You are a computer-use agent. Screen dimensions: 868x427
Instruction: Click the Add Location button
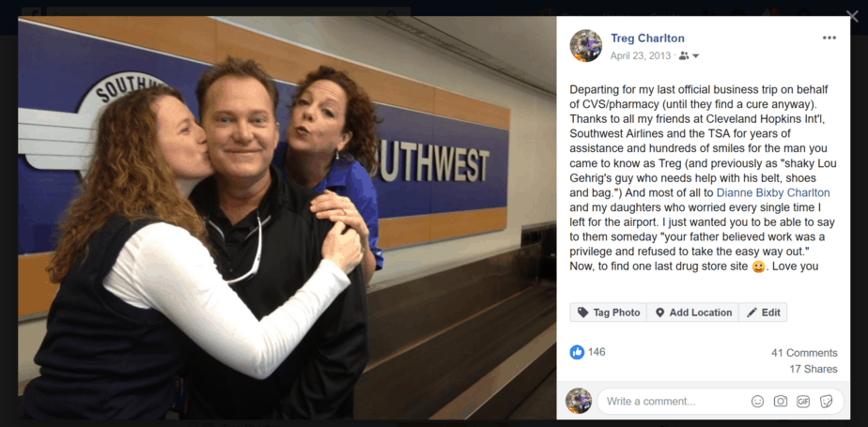tap(692, 313)
